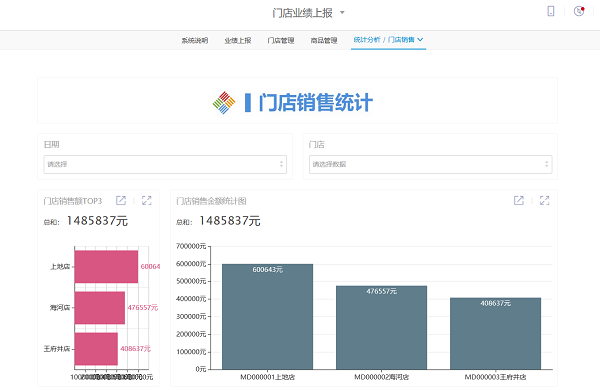Click the 700000元 y-axis label

coord(191,246)
